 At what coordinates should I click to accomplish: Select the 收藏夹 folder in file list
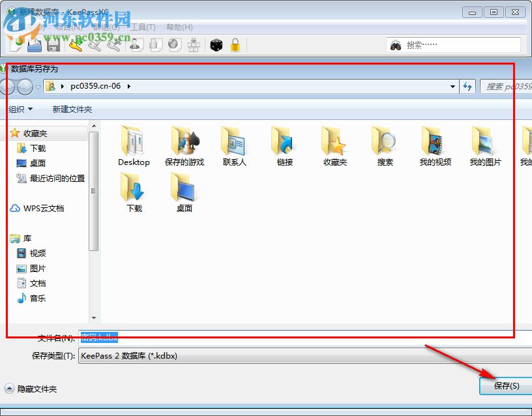pyautogui.click(x=335, y=146)
